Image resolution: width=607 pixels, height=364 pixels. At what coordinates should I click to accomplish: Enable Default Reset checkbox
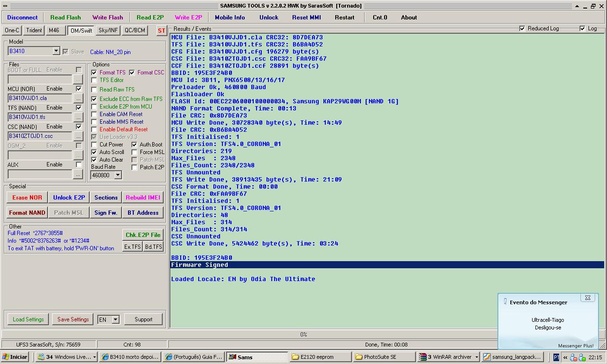(94, 129)
